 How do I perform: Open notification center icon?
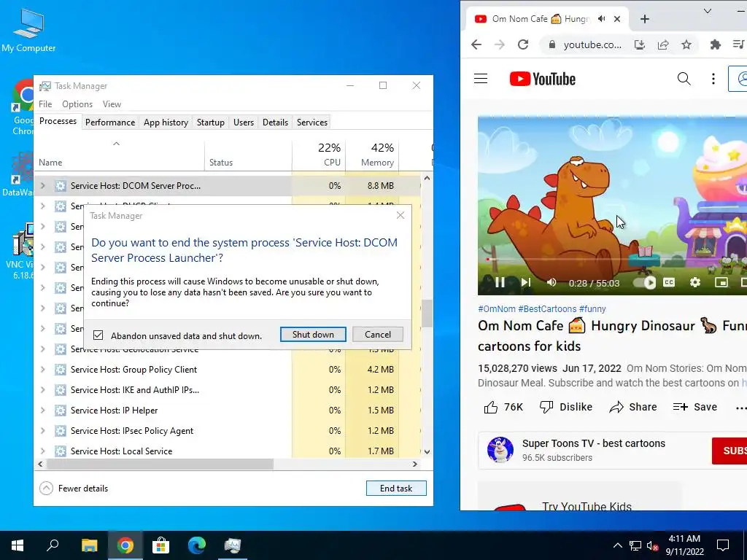point(723,545)
